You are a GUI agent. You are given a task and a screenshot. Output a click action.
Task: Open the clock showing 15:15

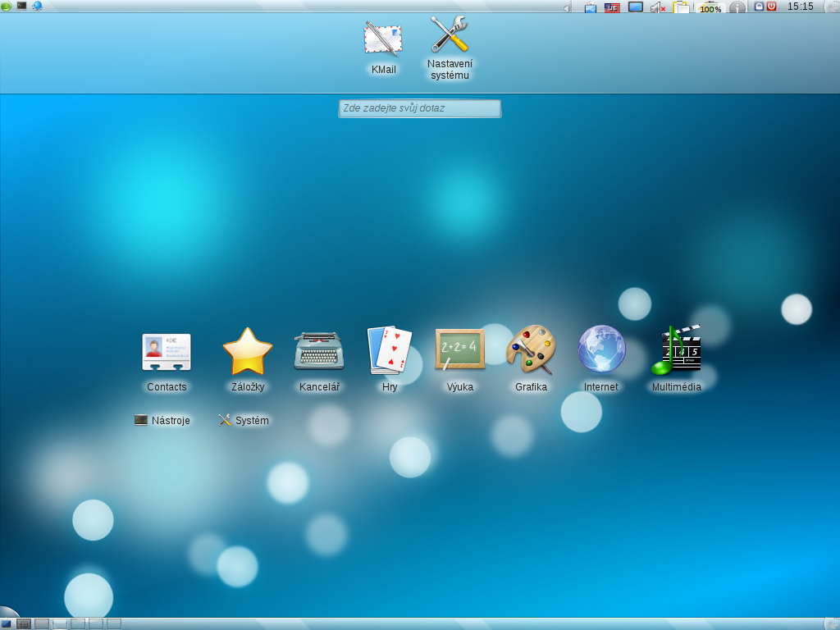801,7
